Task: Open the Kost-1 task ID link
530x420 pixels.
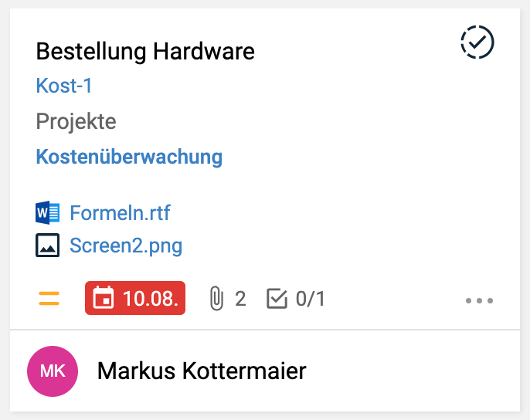Action: point(64,86)
